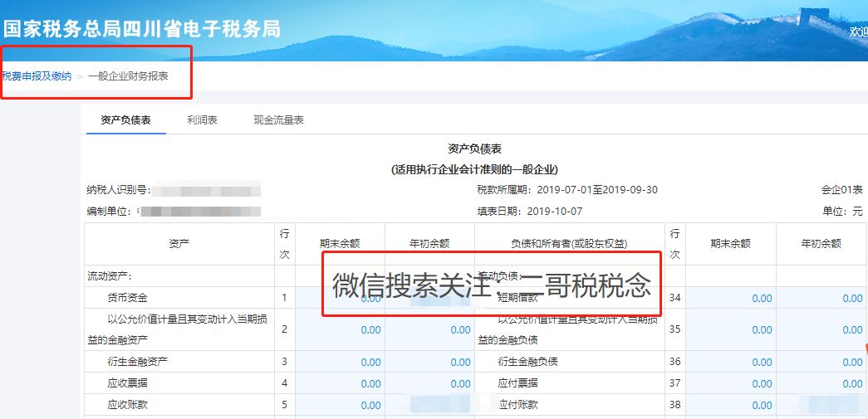Click the 国家税务总局四川省电子税务局 site title
The image size is (868, 419).
pyautogui.click(x=141, y=29)
